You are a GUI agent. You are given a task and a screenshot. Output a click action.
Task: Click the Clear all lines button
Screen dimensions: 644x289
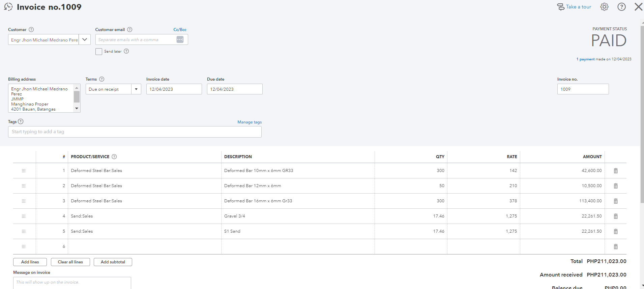(x=70, y=262)
